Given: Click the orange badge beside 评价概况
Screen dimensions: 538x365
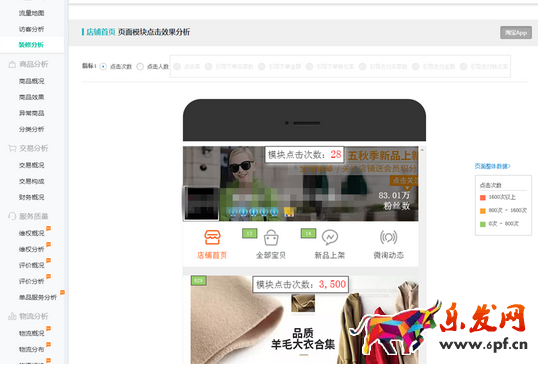Looking at the screenshot, I should click(x=48, y=260).
